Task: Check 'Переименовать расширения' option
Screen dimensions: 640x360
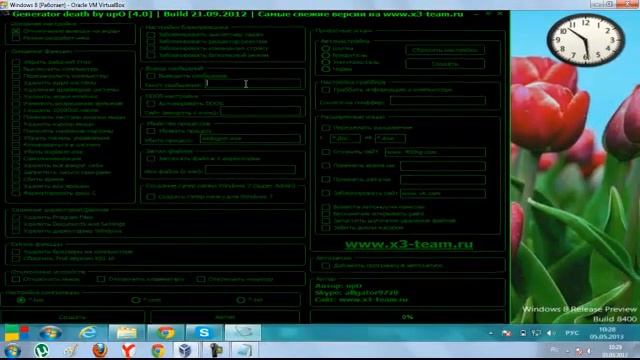Action: click(325, 128)
